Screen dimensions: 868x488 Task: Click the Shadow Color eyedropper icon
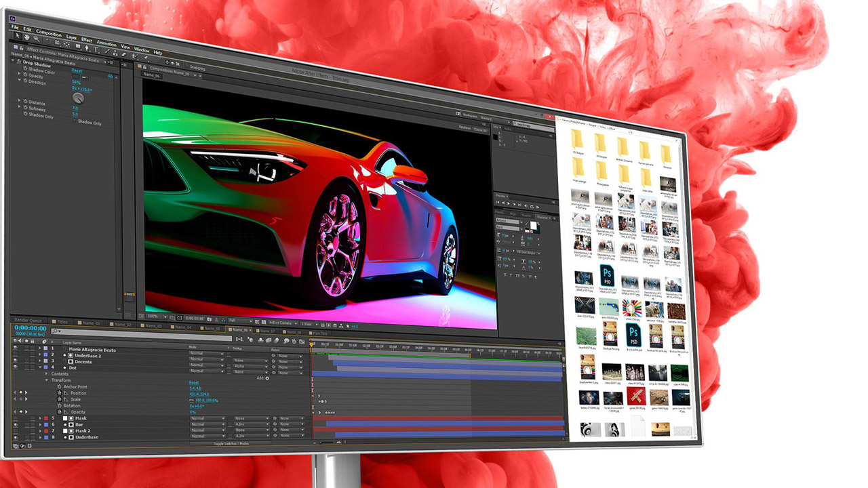(85, 77)
